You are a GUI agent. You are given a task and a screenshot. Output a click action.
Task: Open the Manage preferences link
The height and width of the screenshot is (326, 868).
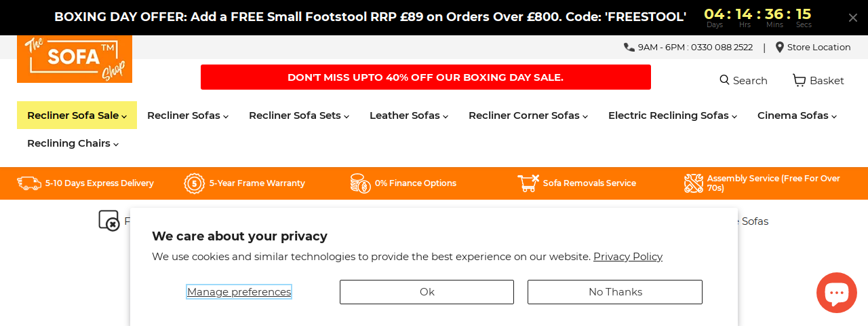pyautogui.click(x=239, y=292)
